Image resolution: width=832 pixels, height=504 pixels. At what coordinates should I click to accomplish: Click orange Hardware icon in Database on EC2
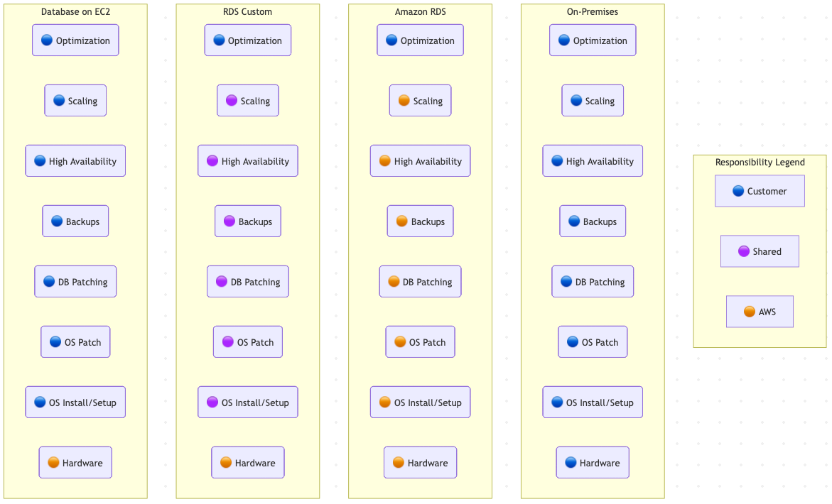[53, 463]
